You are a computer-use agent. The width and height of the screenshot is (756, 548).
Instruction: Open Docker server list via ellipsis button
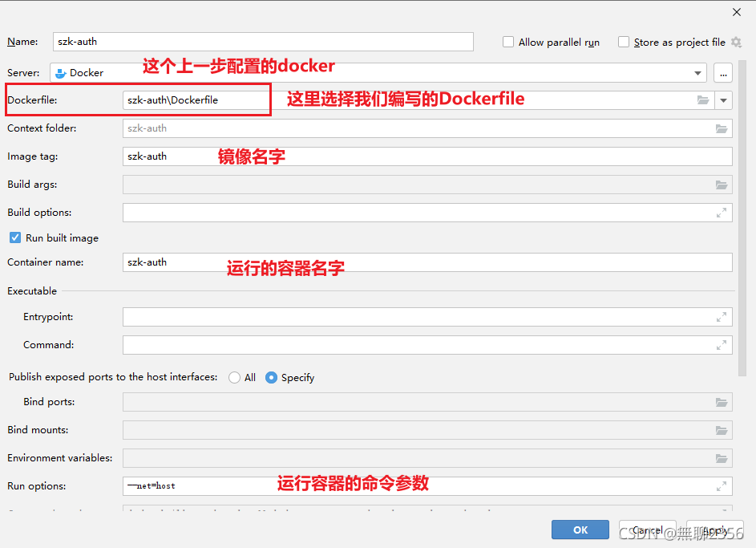point(723,72)
